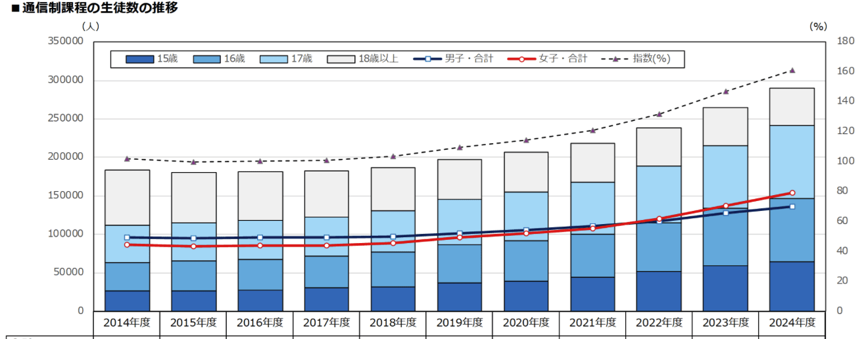Select the 2019年度 x-axis label

point(460,323)
